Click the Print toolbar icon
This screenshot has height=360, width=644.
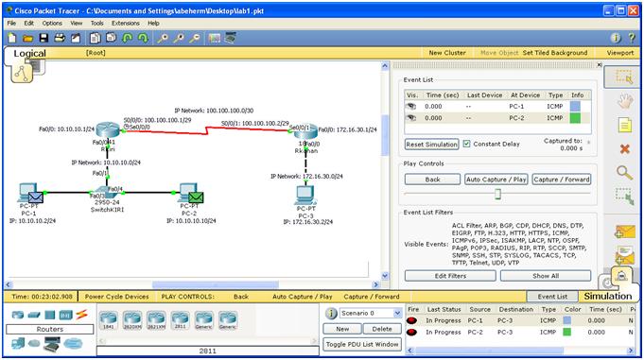tap(60, 38)
